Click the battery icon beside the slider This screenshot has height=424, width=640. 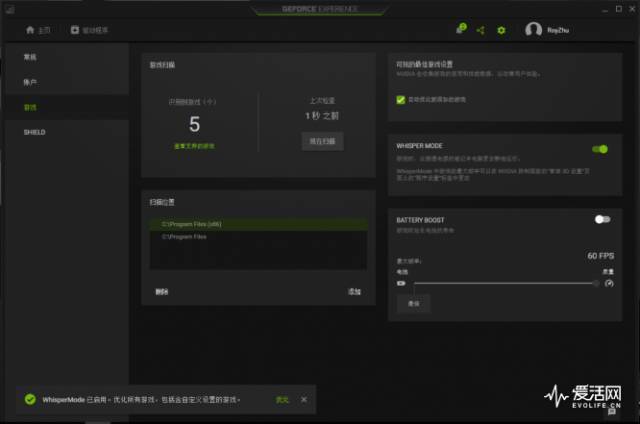click(x=402, y=284)
